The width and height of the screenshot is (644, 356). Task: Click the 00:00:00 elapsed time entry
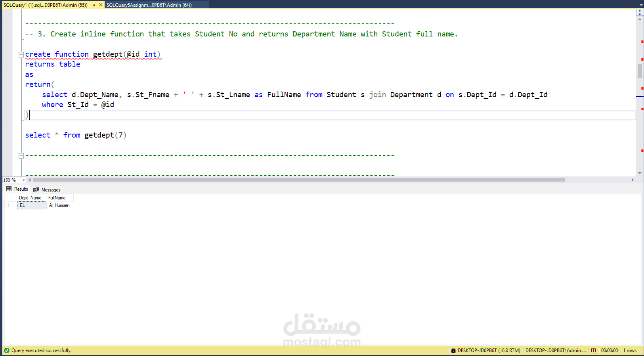(610, 350)
